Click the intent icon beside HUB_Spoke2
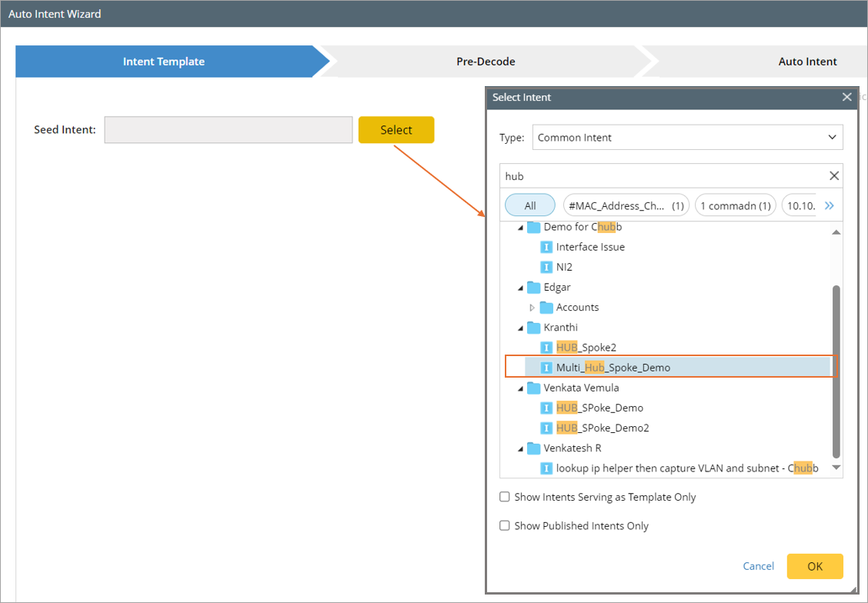868x603 pixels. (546, 347)
